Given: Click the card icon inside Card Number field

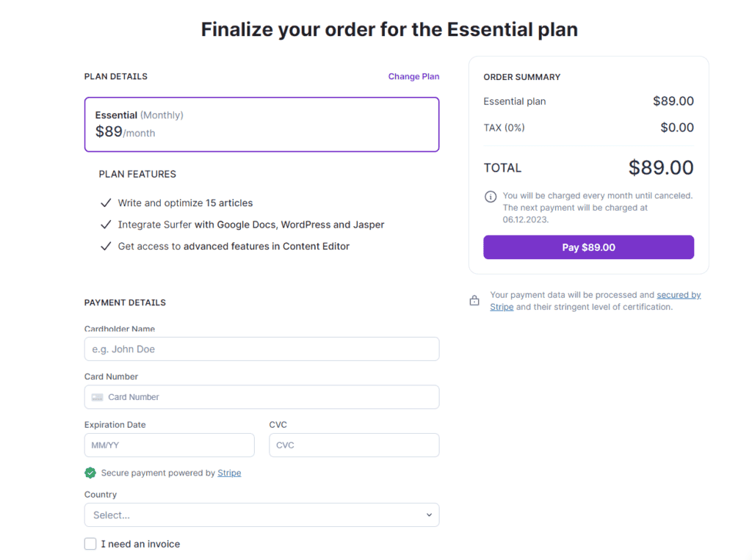Looking at the screenshot, I should point(96,396).
